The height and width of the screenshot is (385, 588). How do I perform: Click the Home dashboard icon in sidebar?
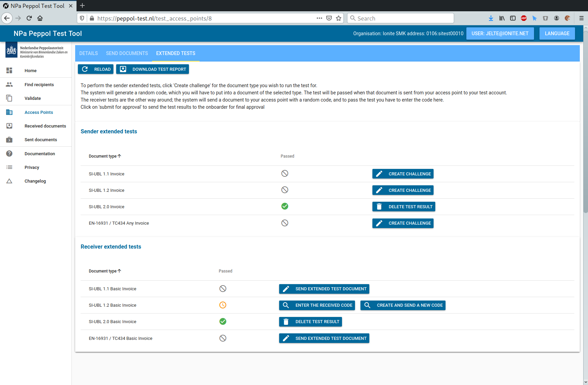click(9, 70)
